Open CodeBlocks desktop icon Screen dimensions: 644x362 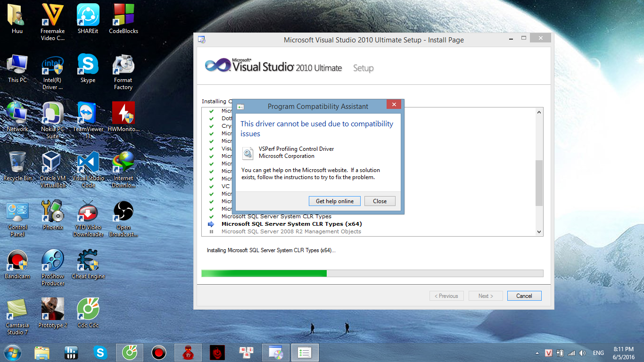click(123, 19)
